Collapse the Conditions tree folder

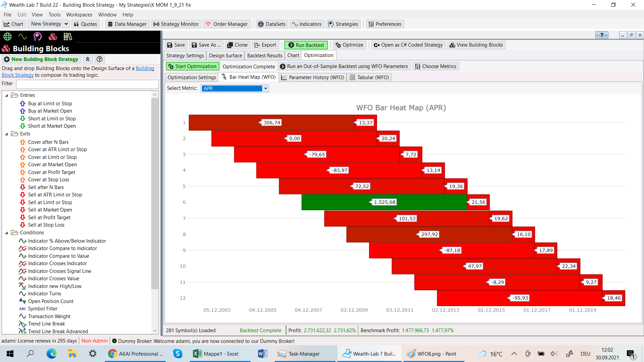[x=6, y=233]
